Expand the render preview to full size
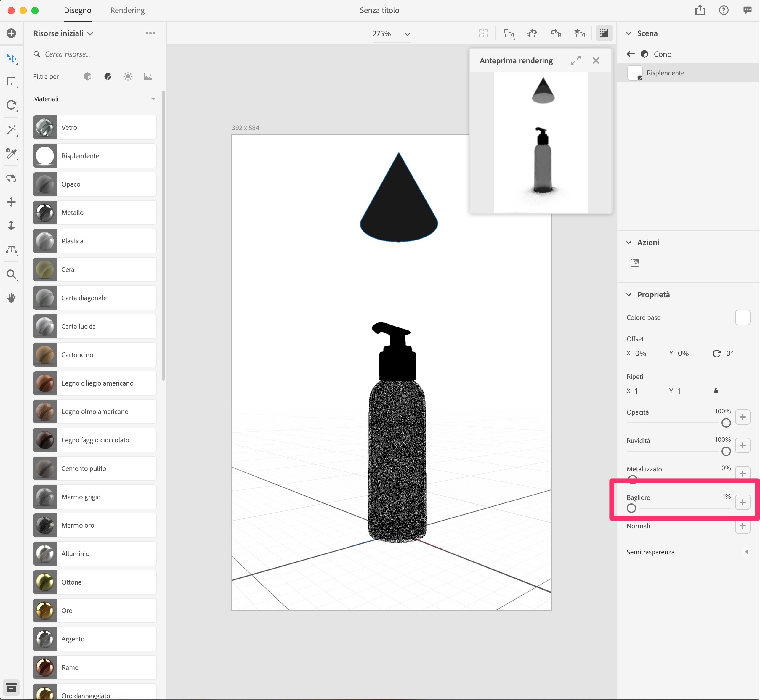This screenshot has width=760, height=700. 575,61
